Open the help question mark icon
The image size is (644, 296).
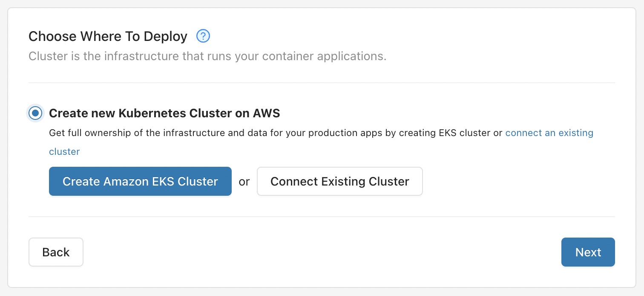[x=203, y=36]
